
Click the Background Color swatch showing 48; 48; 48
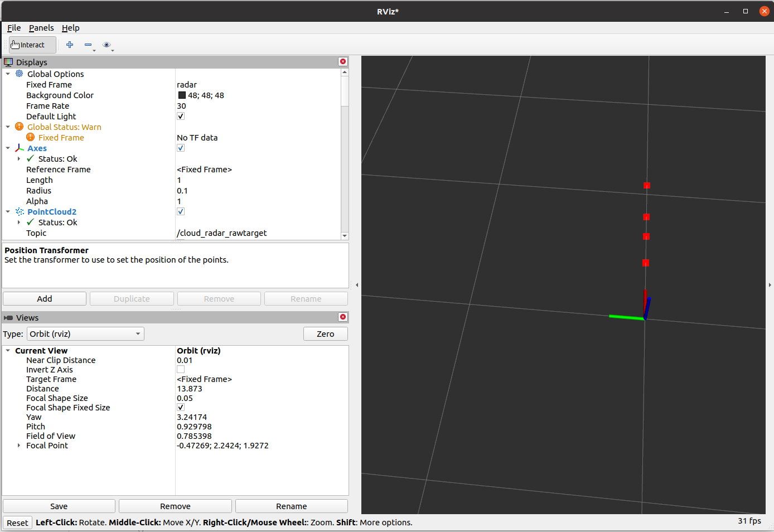tap(181, 95)
